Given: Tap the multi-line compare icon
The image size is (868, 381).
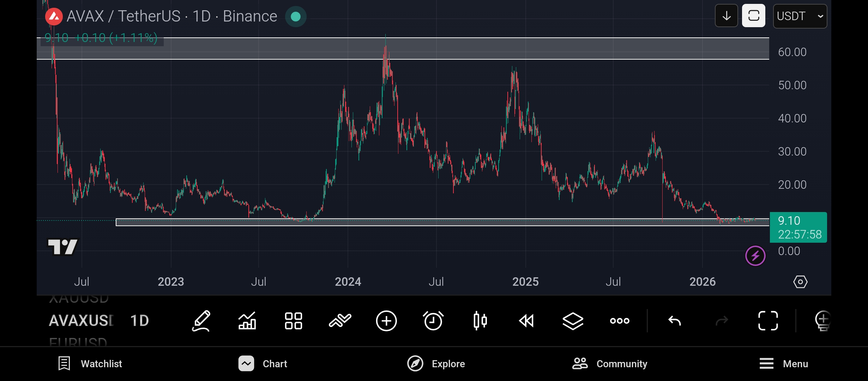Looking at the screenshot, I should (x=340, y=321).
